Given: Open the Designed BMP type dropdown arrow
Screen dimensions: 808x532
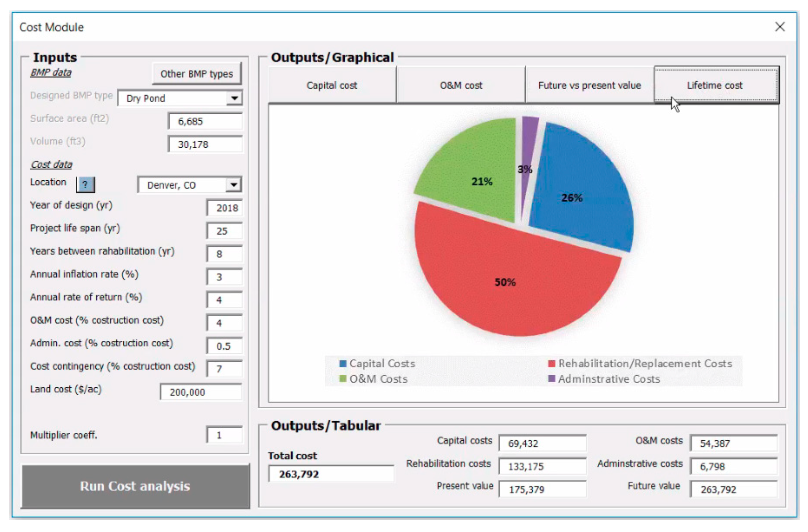Looking at the screenshot, I should (234, 98).
